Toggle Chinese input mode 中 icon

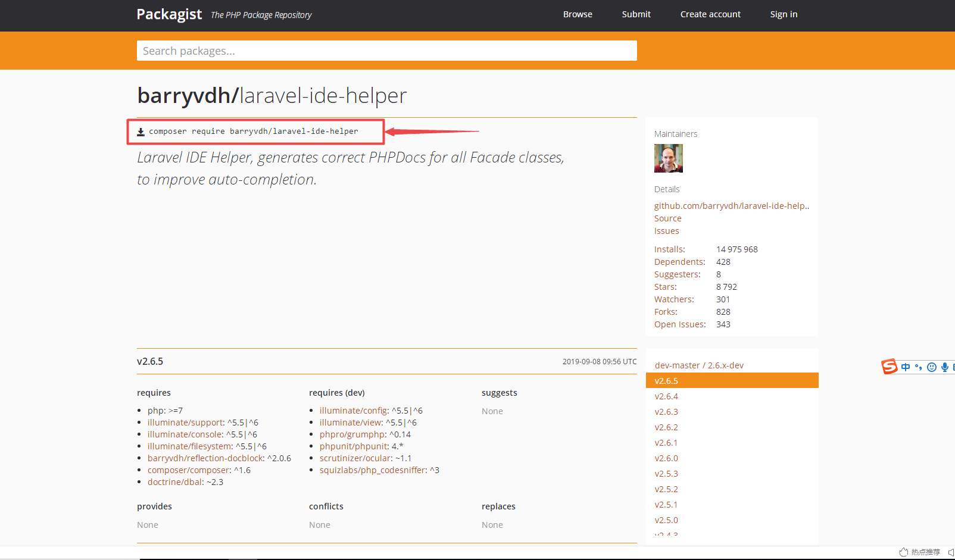tap(906, 367)
